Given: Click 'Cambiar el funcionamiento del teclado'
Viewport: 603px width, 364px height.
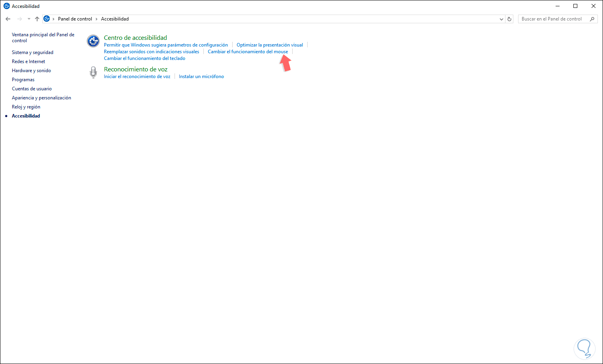Looking at the screenshot, I should (145, 58).
